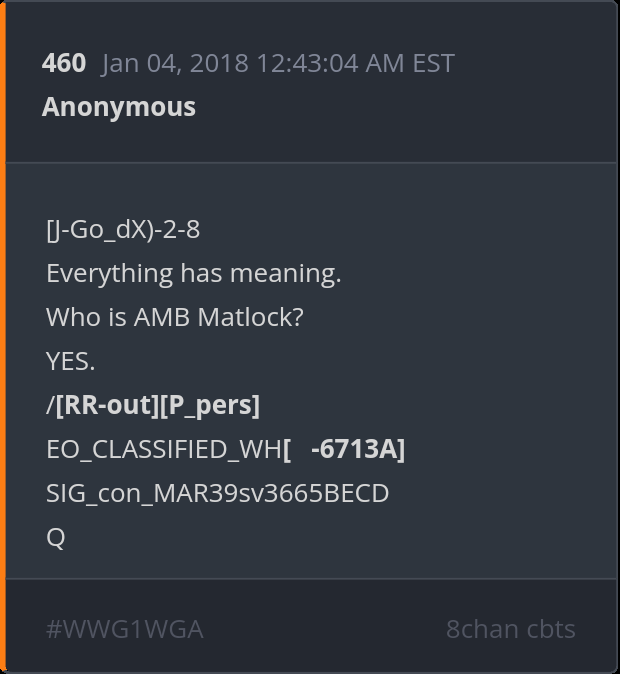Click the Q signature letter
The width and height of the screenshot is (620, 674).
[55, 537]
